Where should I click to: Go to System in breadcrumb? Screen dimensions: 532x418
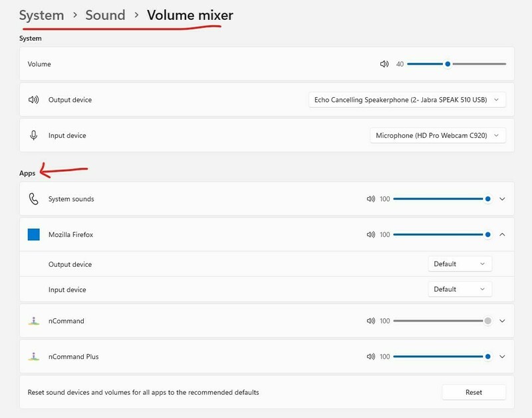pyautogui.click(x=41, y=15)
